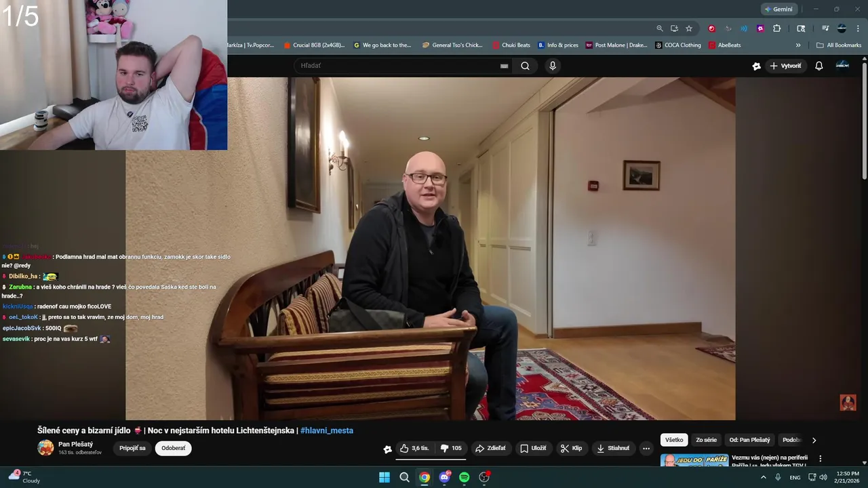Open Chuki Beats bookmark
Viewport: 868px width, 488px height.
[511, 45]
